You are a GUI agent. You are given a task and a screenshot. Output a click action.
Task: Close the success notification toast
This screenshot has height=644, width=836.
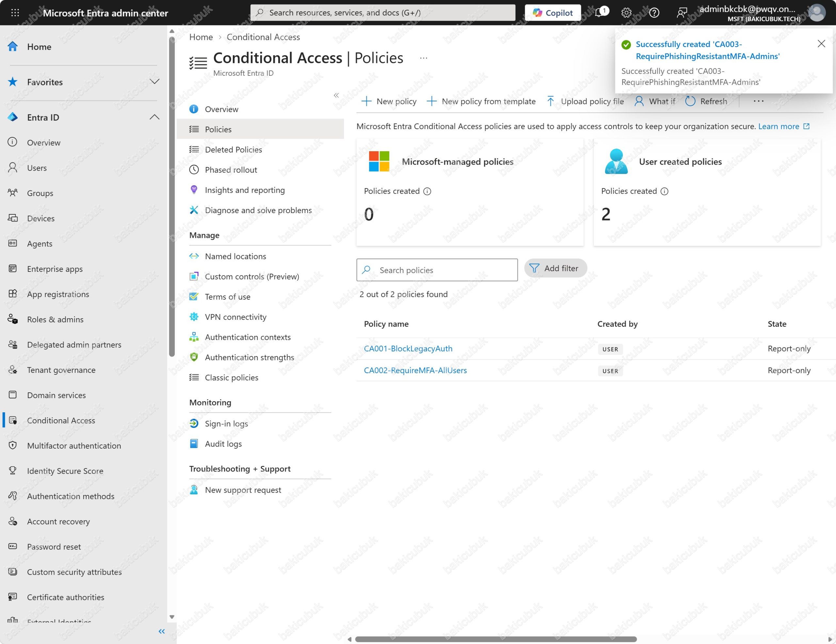click(x=821, y=44)
